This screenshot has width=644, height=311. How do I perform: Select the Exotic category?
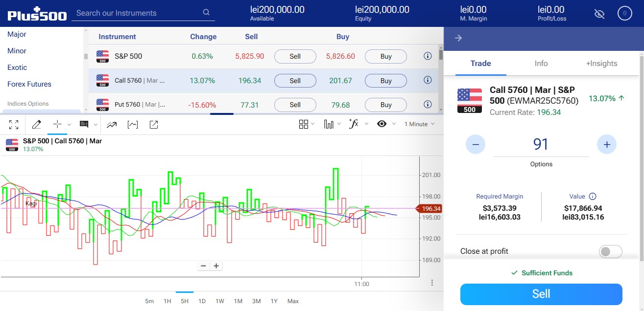[x=17, y=67]
